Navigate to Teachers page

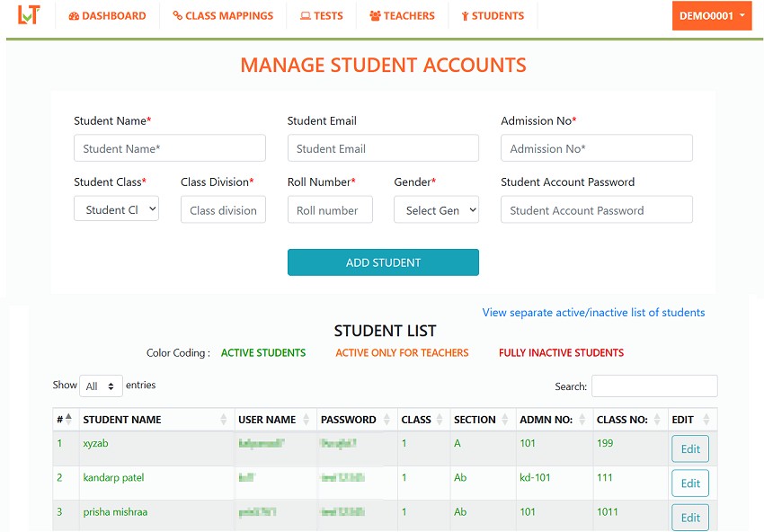402,16
